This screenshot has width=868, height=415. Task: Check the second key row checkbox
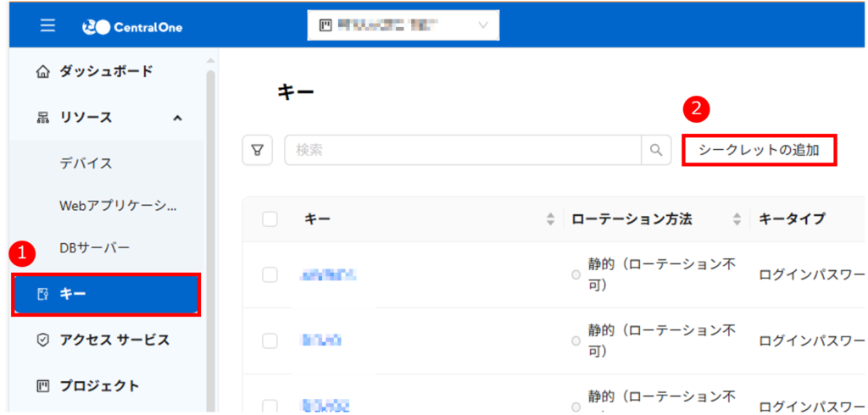(x=270, y=340)
